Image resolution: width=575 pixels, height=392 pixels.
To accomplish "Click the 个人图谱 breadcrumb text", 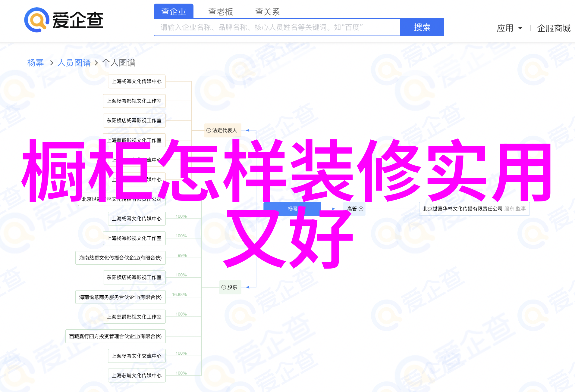I will [x=119, y=63].
